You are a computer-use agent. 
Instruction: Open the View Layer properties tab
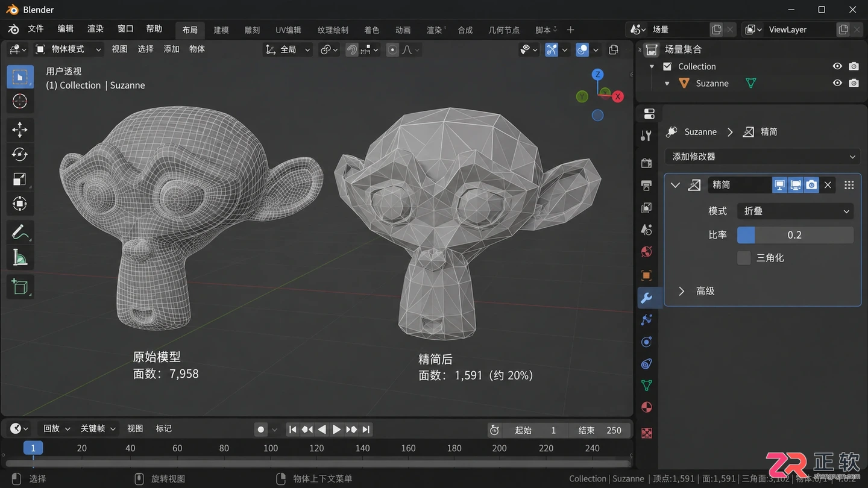pos(647,208)
